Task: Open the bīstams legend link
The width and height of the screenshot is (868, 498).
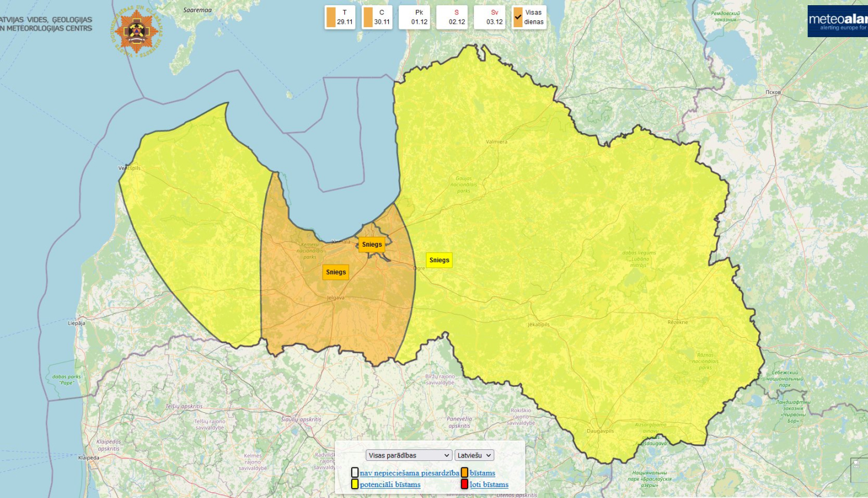Action: [481, 473]
